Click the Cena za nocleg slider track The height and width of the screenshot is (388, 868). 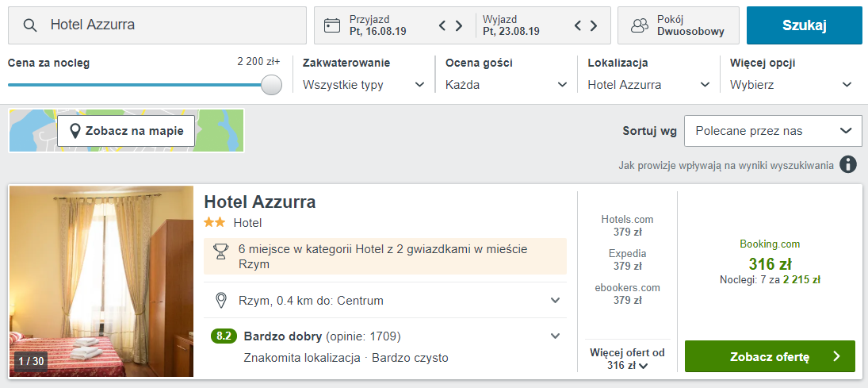[x=135, y=85]
